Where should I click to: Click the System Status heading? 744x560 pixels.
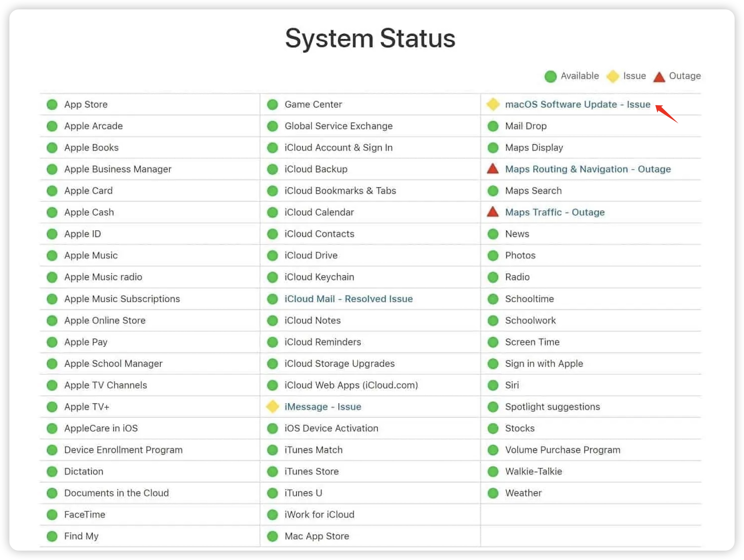[370, 39]
